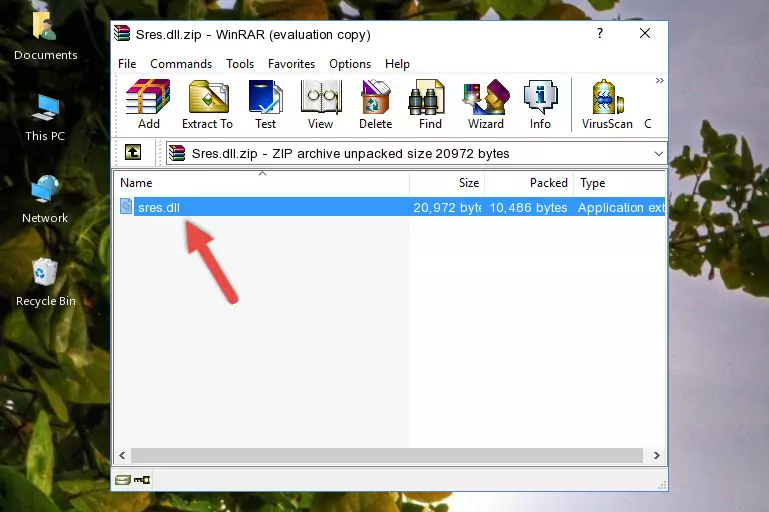Screen dimensions: 769x512
Task: Click the Delete toolbar icon
Action: [376, 104]
